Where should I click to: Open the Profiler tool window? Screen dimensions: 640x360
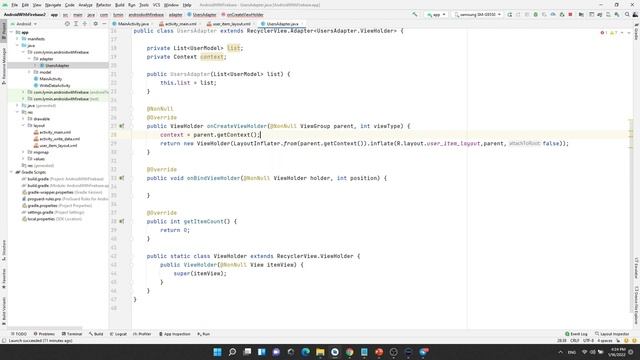pos(142,334)
